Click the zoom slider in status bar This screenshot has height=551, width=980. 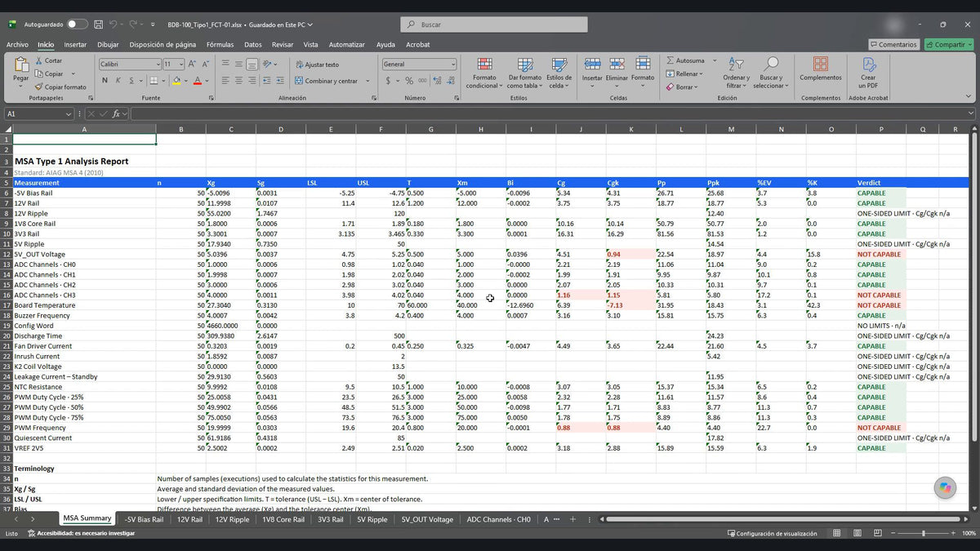[923, 534]
